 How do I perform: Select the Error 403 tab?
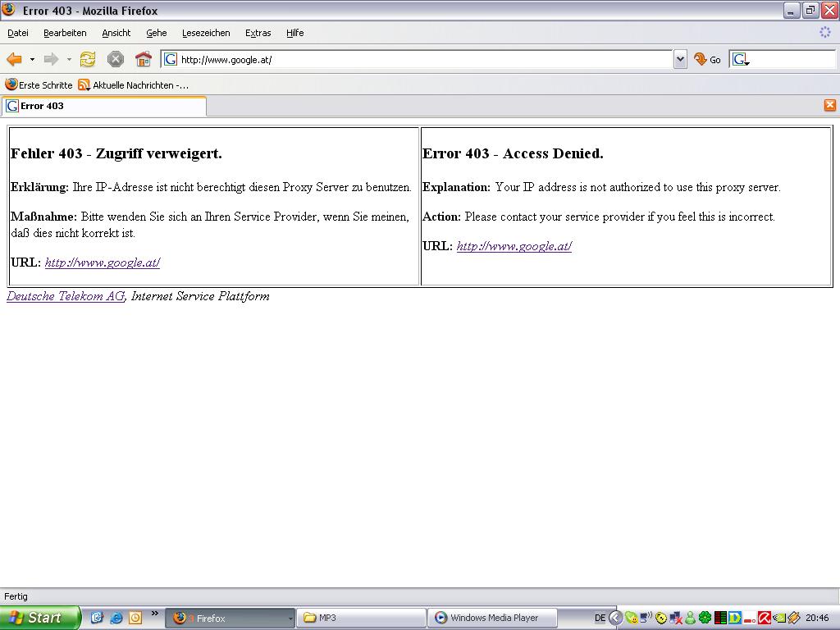tap(103, 106)
